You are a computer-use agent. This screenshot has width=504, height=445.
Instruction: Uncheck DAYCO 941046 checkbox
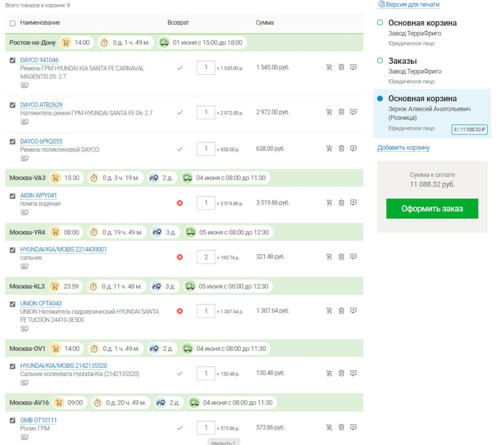click(13, 60)
